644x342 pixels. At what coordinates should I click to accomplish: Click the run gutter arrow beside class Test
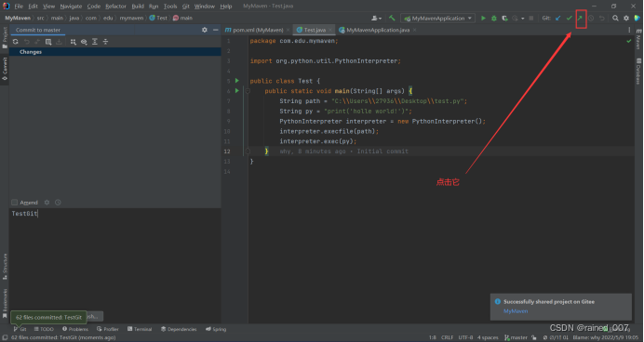pos(237,81)
